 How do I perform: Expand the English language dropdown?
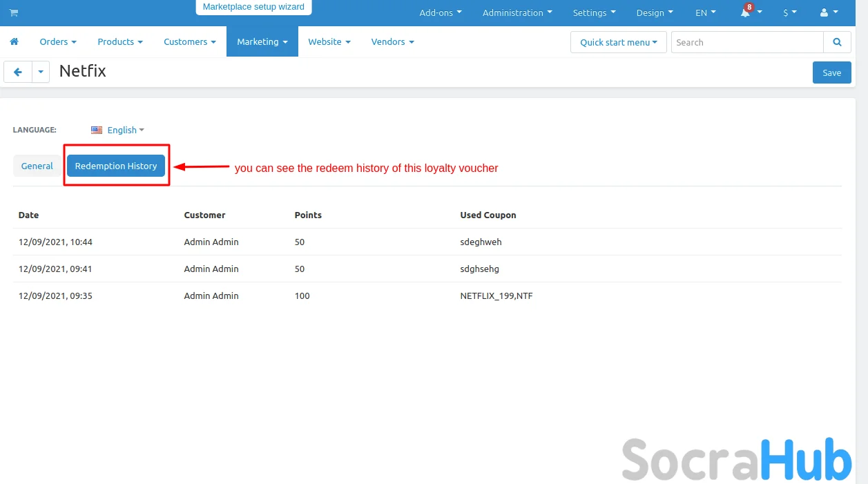(x=126, y=130)
